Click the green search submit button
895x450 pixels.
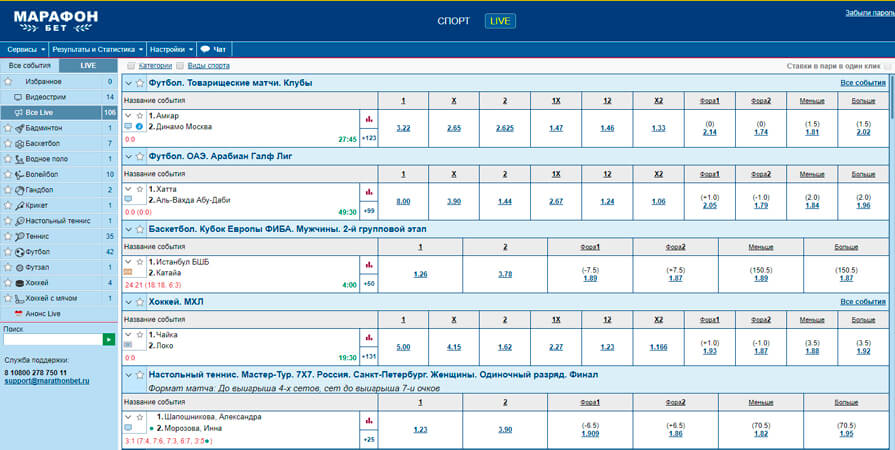(x=108, y=340)
